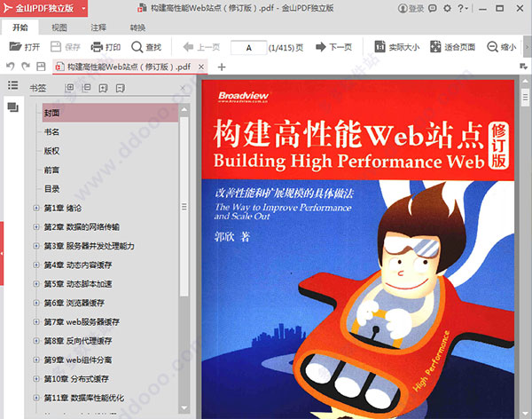Viewport: 532px width, 419px height.
Task: Select the 封面 bookmark
Action: pyautogui.click(x=110, y=113)
